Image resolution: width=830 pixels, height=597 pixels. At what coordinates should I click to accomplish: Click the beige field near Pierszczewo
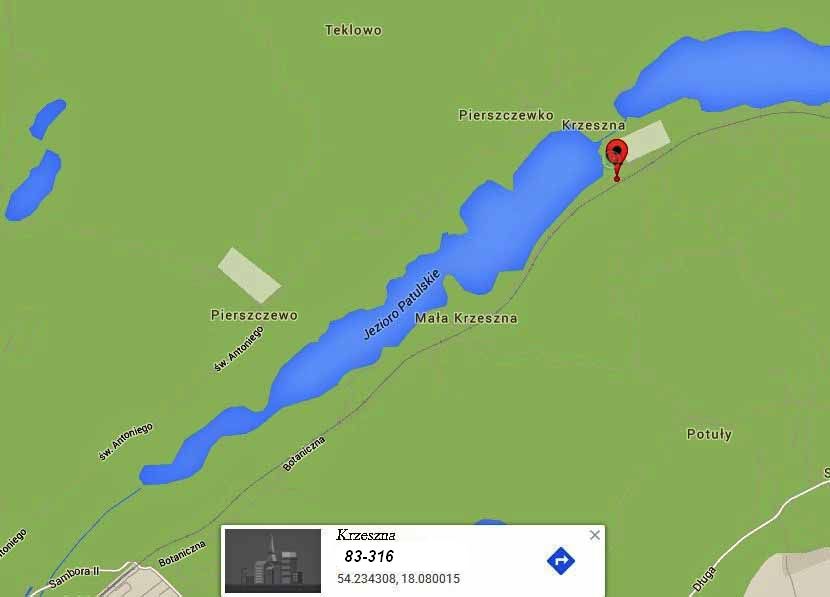pyautogui.click(x=249, y=275)
